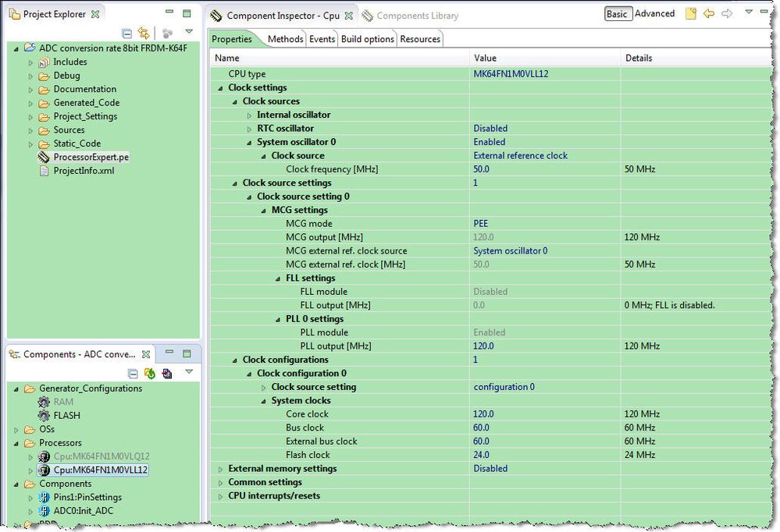Image resolution: width=780 pixels, height=532 pixels.
Task: Open the Build options tab
Action: (x=368, y=39)
